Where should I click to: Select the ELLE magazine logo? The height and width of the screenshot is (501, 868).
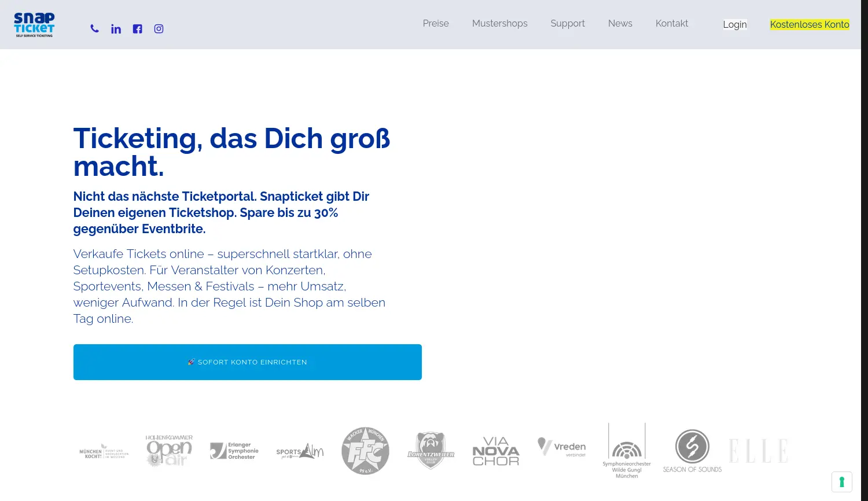pos(758,451)
